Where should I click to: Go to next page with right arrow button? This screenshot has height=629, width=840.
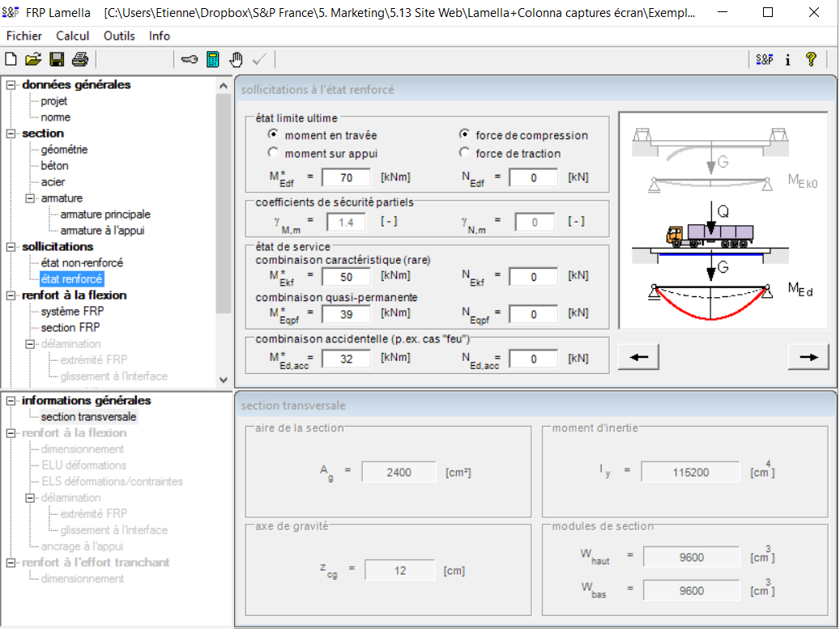click(x=808, y=357)
